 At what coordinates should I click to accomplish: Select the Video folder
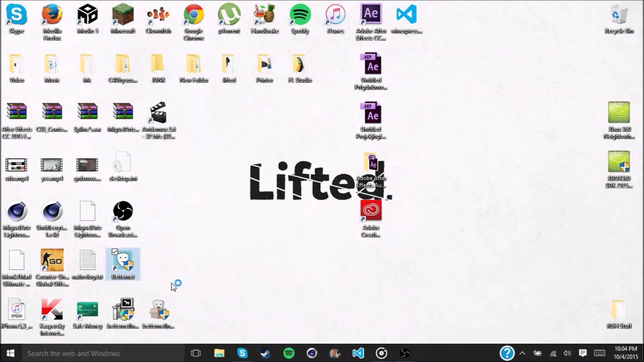point(17,68)
